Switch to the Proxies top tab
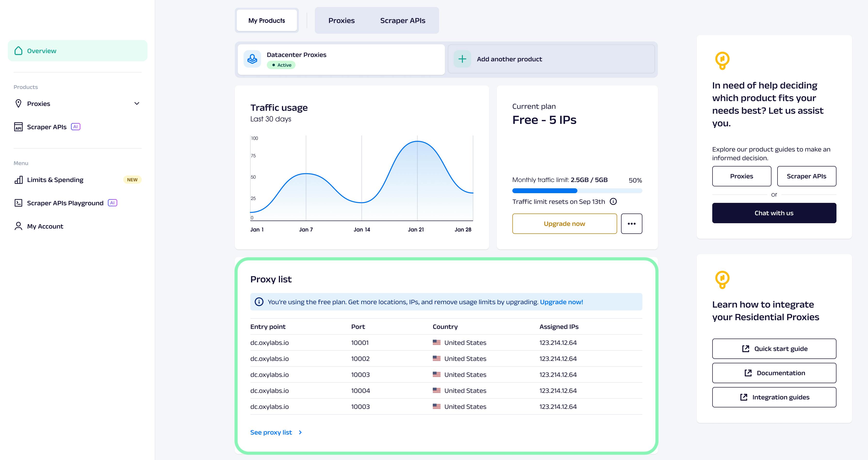The image size is (868, 460). (x=341, y=21)
